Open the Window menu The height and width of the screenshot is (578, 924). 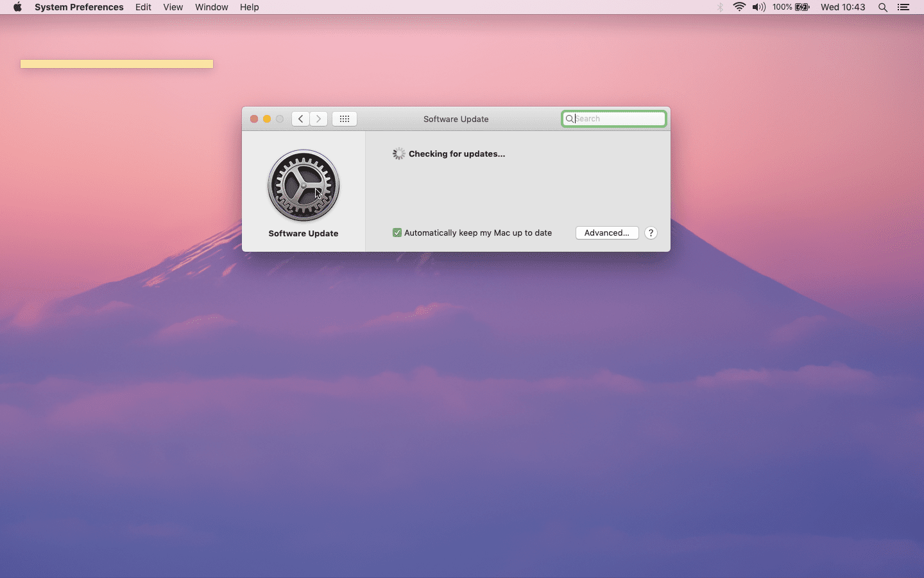pos(211,7)
